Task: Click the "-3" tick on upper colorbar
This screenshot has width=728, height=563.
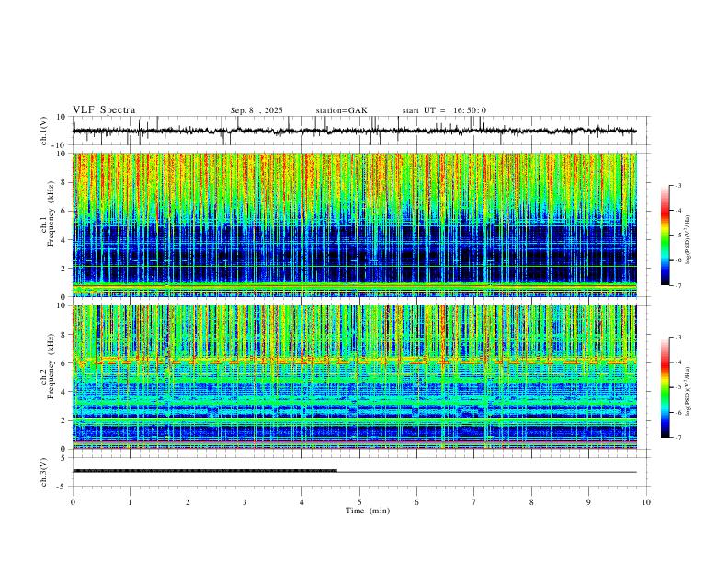Action: pyautogui.click(x=678, y=186)
